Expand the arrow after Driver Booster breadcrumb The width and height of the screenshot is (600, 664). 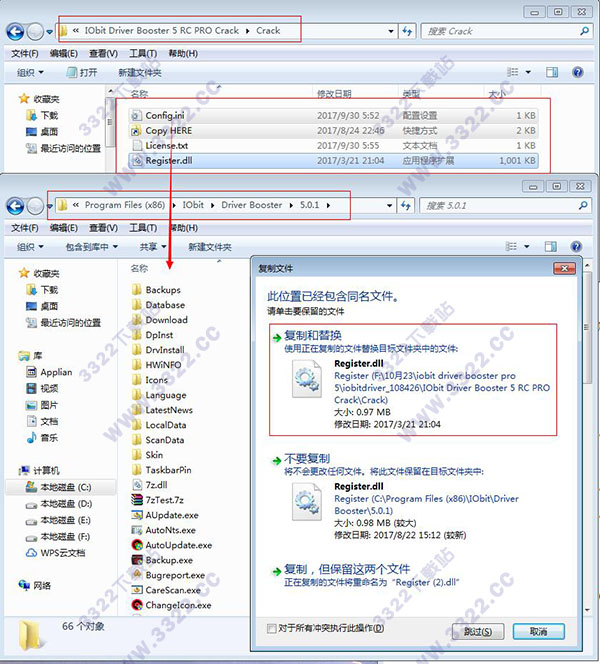pos(291,205)
